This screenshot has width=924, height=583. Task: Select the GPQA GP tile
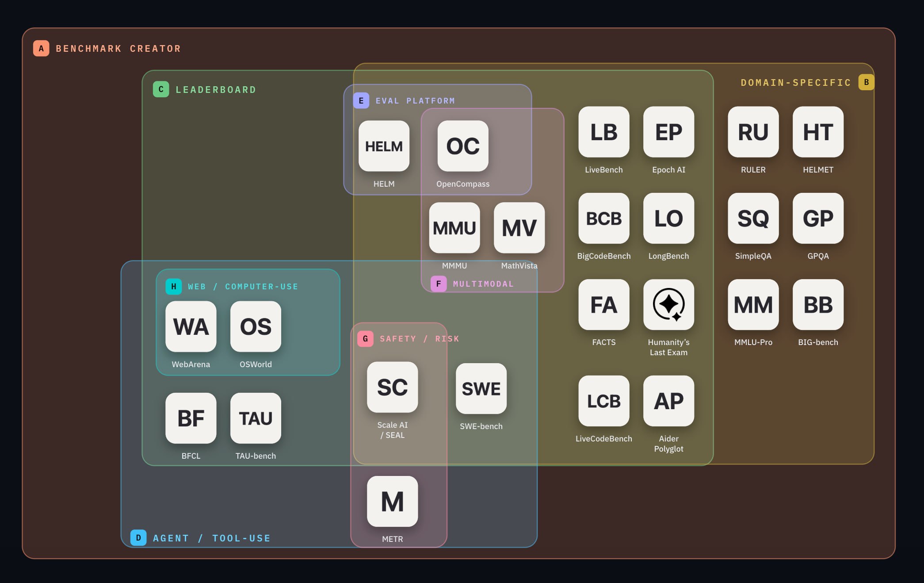(818, 218)
